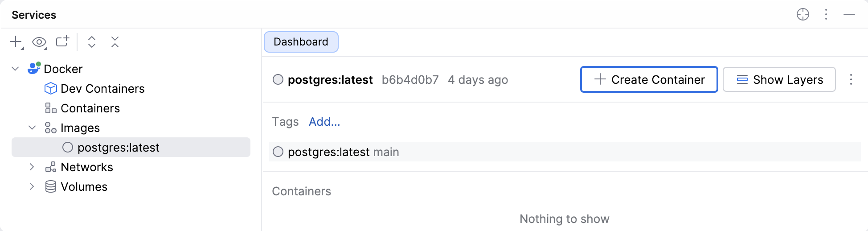
Task: Select postgres:latest image in tree
Action: 118,148
